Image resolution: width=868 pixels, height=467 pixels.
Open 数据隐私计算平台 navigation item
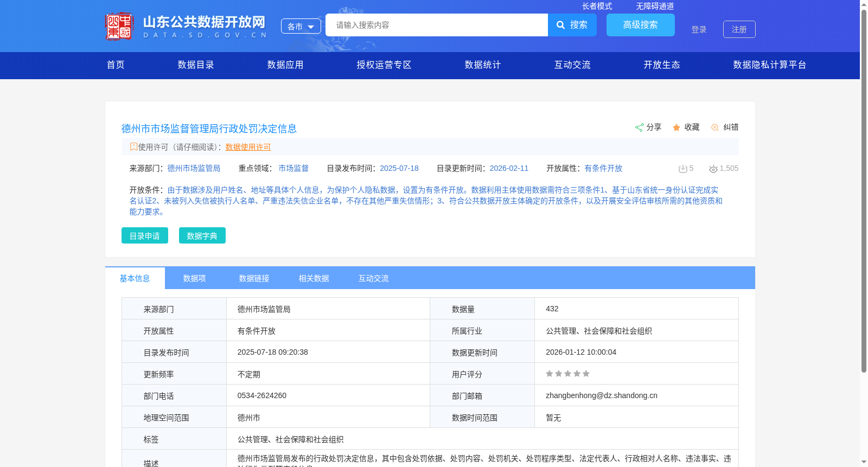coord(770,65)
